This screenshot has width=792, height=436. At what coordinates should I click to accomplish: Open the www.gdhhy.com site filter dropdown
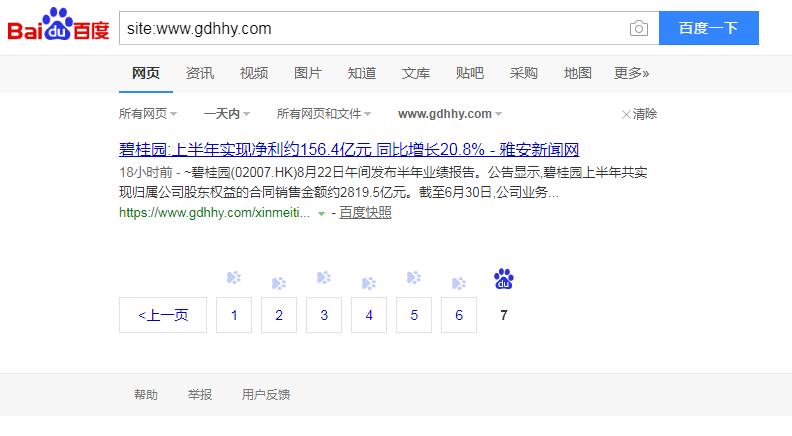coord(450,114)
